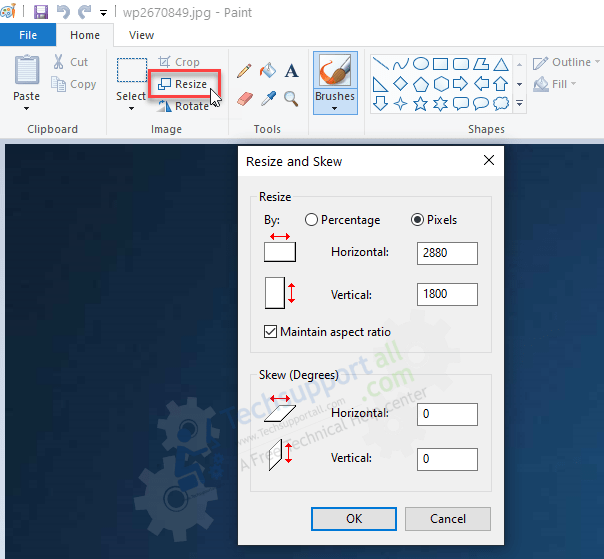This screenshot has width=604, height=559.
Task: Choose the Diamond shape
Action: tap(401, 84)
